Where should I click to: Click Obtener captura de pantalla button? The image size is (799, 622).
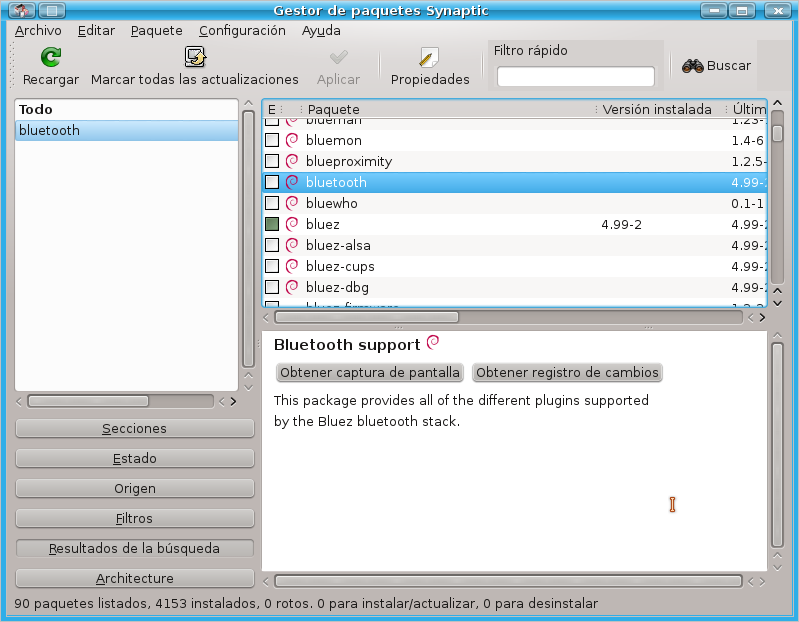click(369, 372)
